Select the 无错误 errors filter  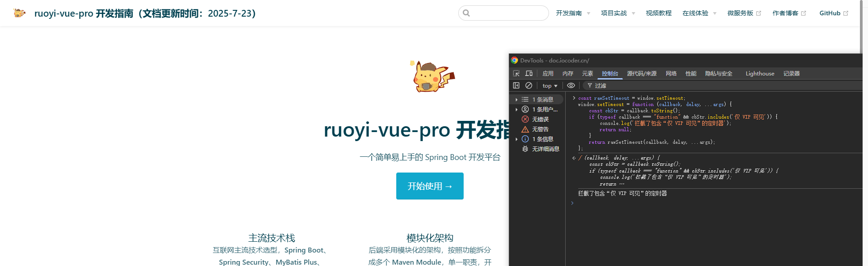pos(540,119)
